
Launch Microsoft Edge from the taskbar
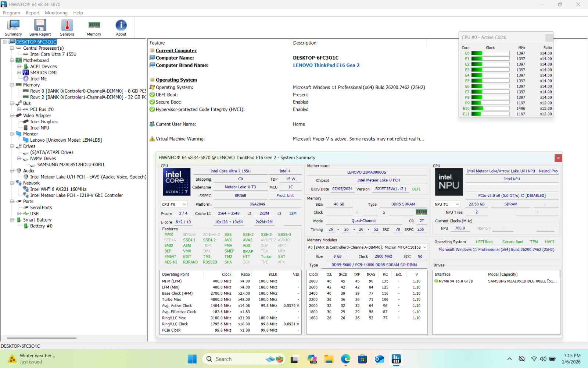(x=346, y=359)
